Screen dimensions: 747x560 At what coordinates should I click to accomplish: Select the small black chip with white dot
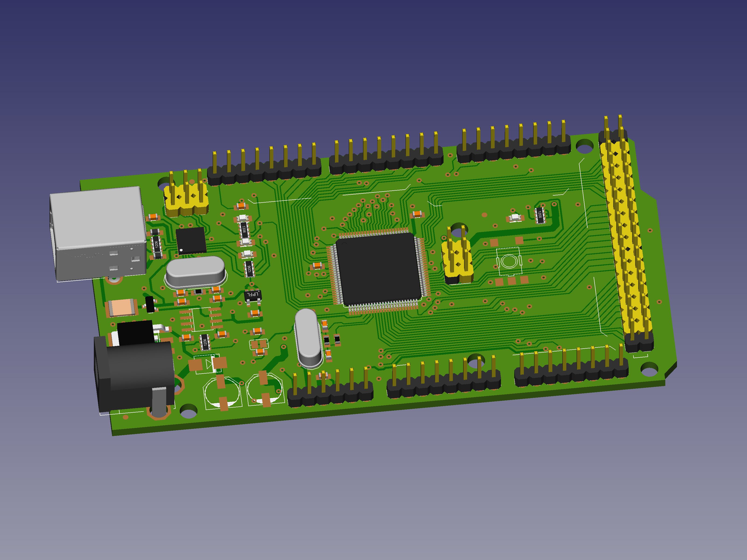tap(191, 240)
